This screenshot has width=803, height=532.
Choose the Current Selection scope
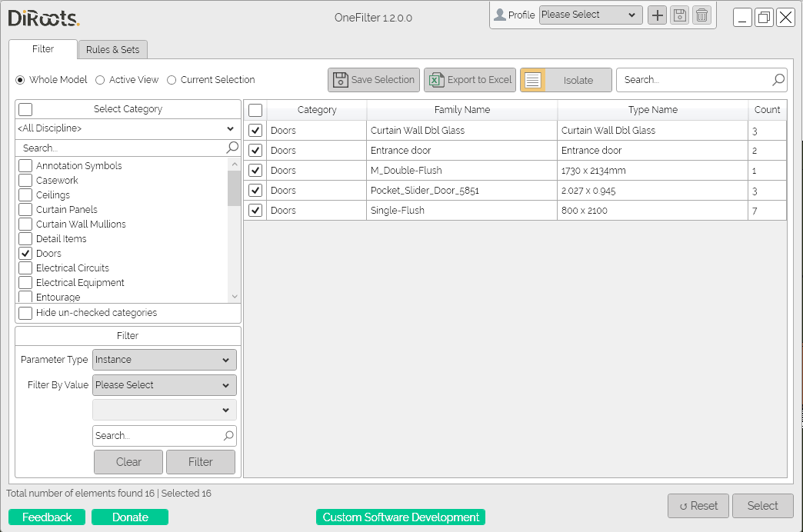(172, 80)
